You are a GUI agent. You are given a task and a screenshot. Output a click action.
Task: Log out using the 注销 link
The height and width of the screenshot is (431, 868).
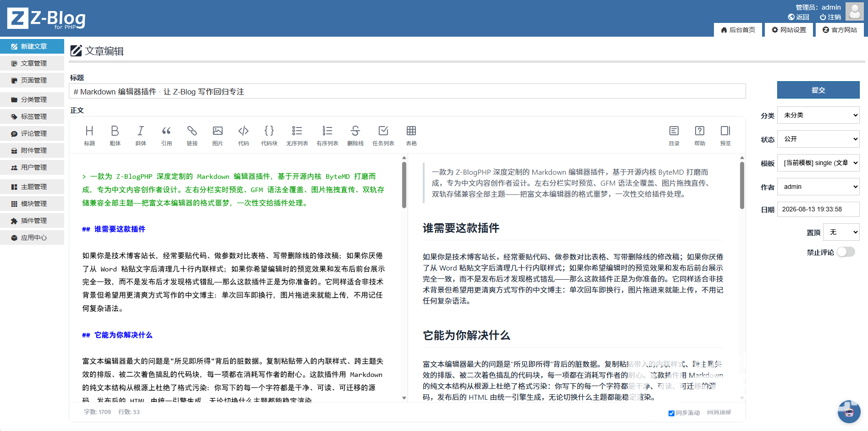tap(830, 17)
